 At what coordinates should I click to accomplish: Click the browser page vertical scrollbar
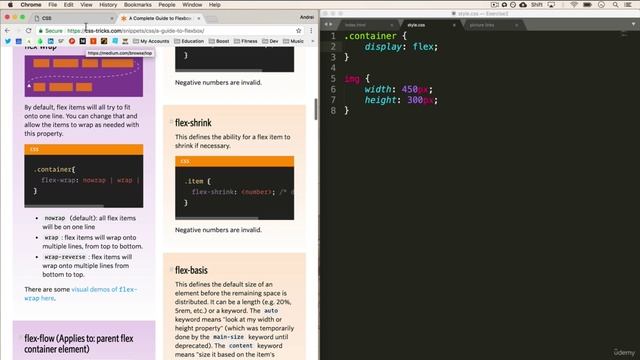(316, 109)
